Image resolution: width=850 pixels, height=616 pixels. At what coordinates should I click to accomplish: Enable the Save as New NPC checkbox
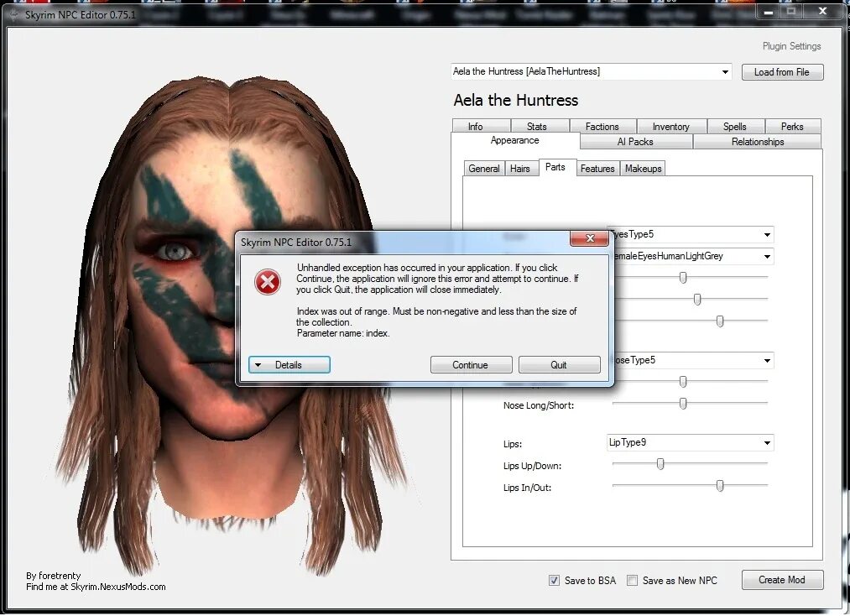point(632,580)
